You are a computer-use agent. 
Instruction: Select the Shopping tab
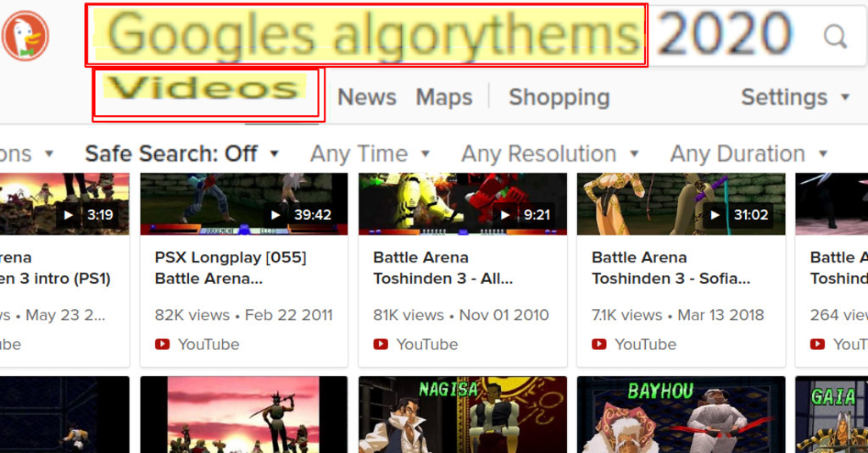559,97
